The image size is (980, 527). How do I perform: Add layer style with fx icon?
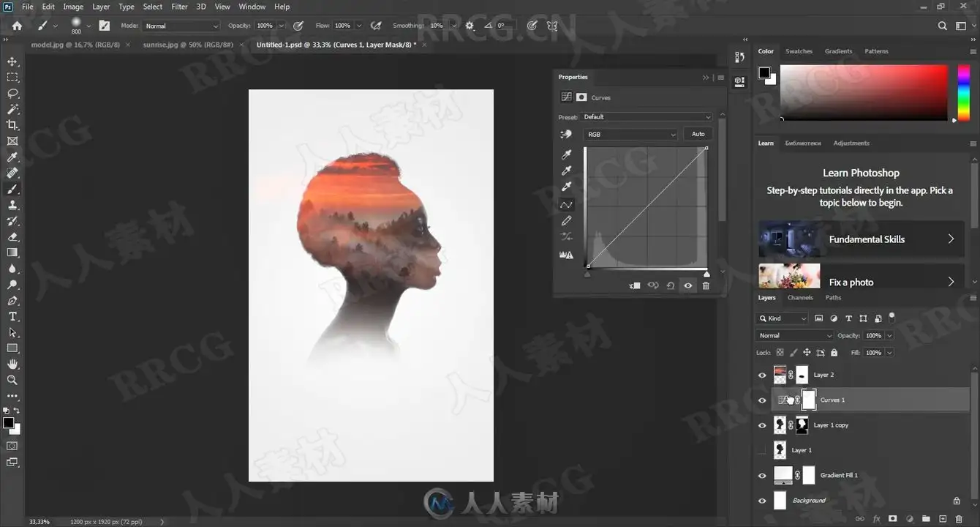tap(876, 519)
